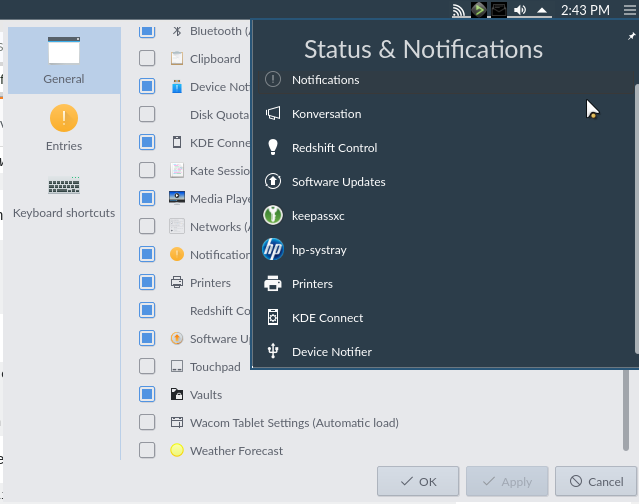Open the green play tray icon
Viewport: 639px width, 504px height.
[479, 10]
